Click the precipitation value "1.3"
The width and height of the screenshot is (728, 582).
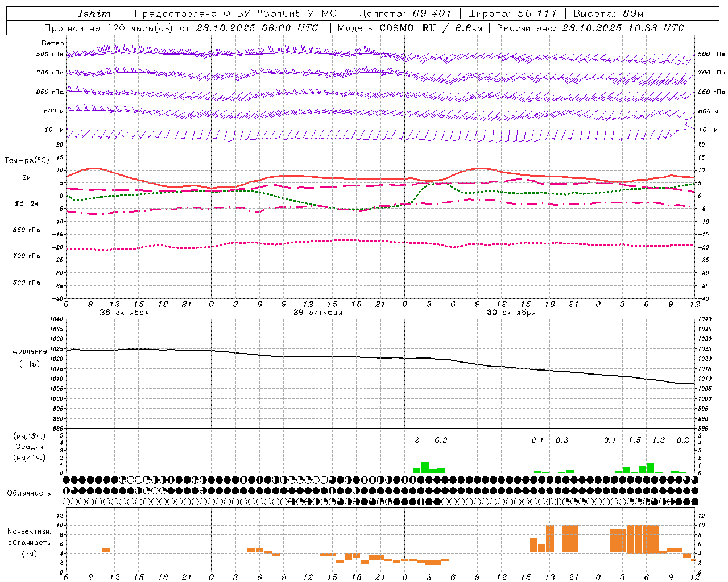[659, 440]
